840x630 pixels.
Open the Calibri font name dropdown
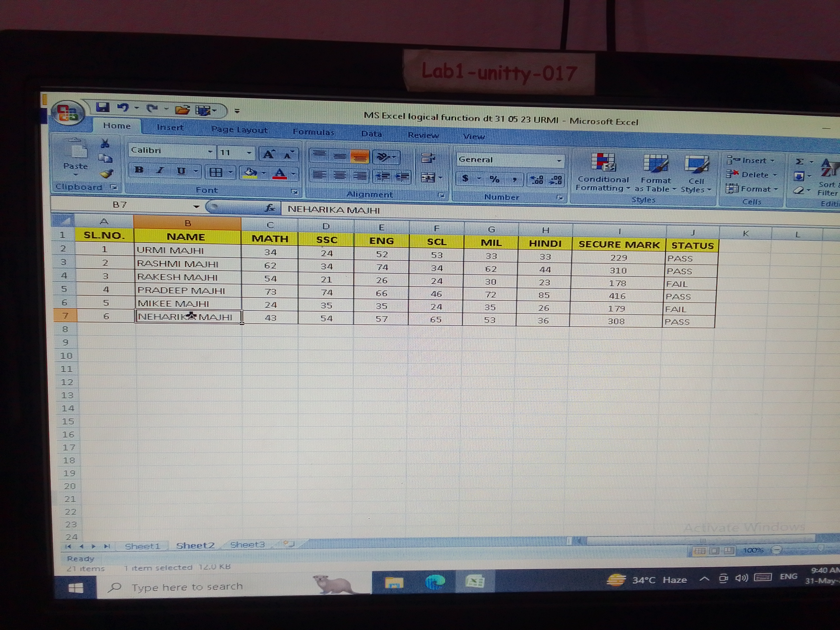pyautogui.click(x=210, y=152)
